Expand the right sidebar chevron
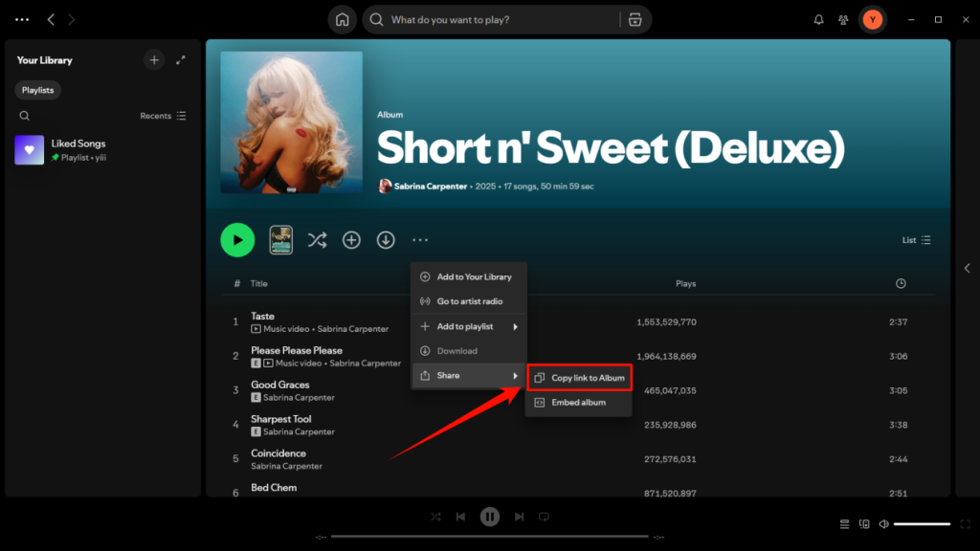Viewport: 980px width, 551px height. click(x=967, y=268)
